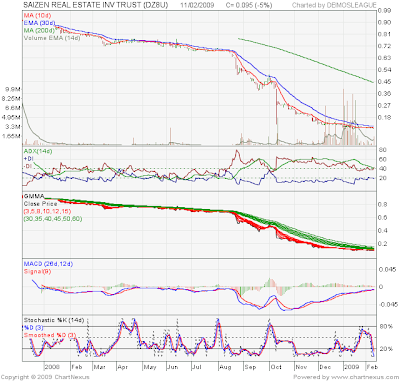Select the Volume EMA (14d) legend label

click(x=52, y=38)
